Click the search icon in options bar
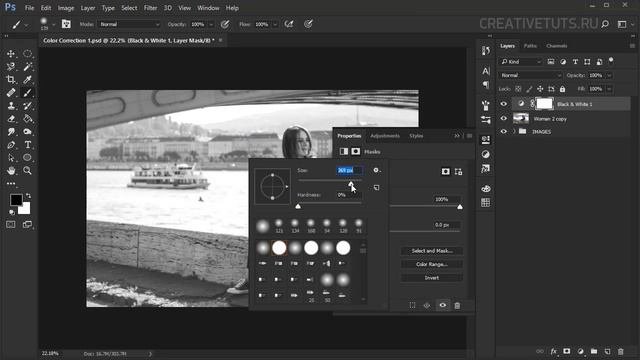This screenshot has height=360, width=640. pos(605,24)
